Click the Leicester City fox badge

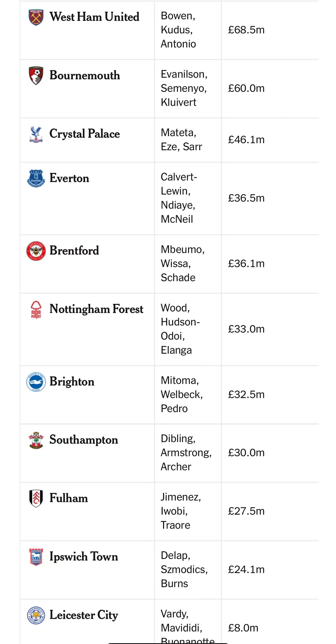[36, 615]
